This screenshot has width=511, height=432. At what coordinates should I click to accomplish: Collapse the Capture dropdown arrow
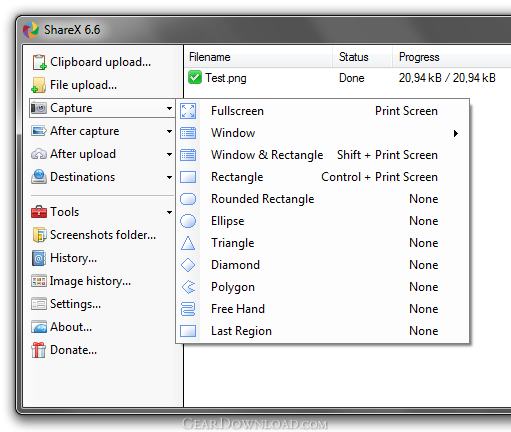pyautogui.click(x=169, y=108)
